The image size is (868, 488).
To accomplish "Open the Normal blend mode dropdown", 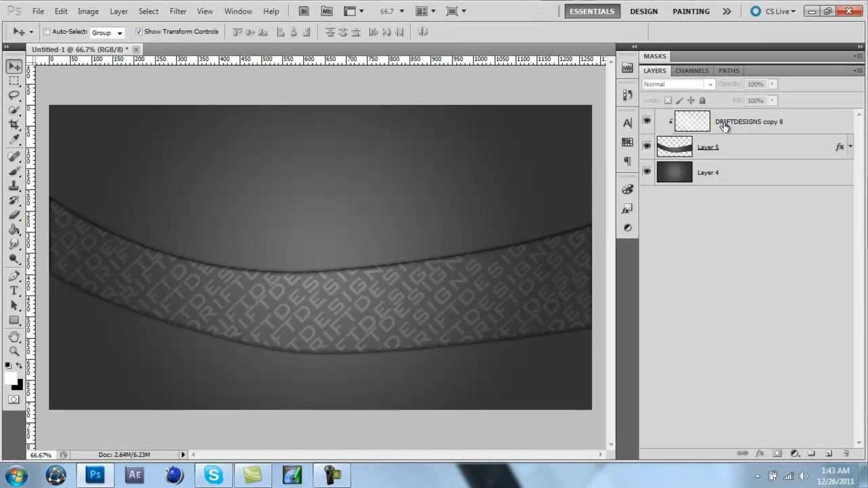I will 678,84.
